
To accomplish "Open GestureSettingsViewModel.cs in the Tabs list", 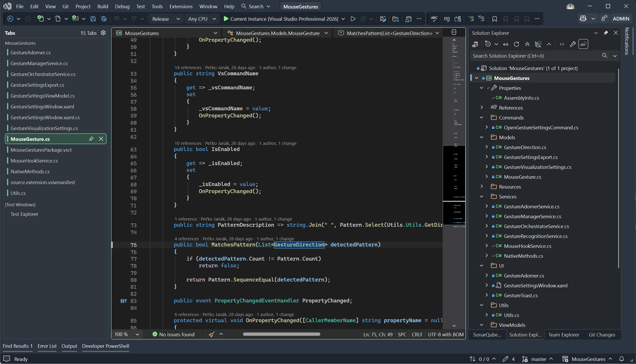I will tap(43, 96).
